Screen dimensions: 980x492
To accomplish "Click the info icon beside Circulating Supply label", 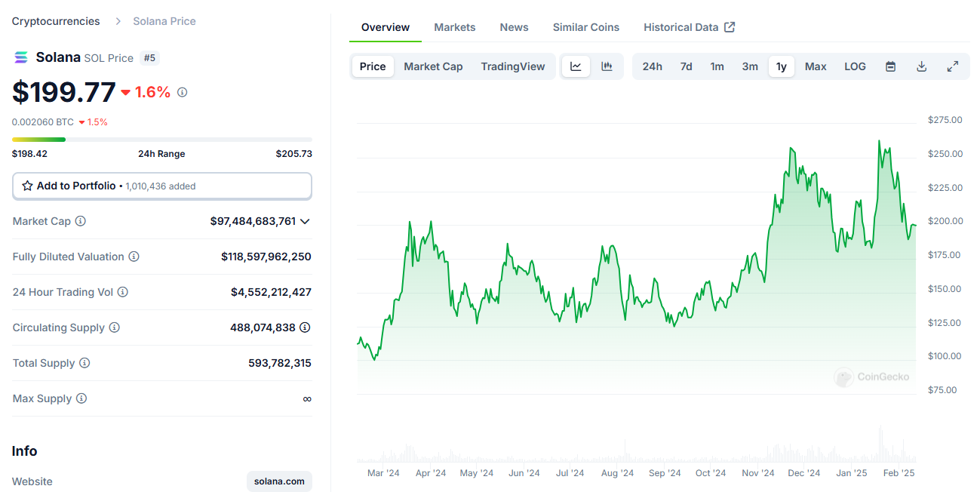I will pyautogui.click(x=114, y=327).
